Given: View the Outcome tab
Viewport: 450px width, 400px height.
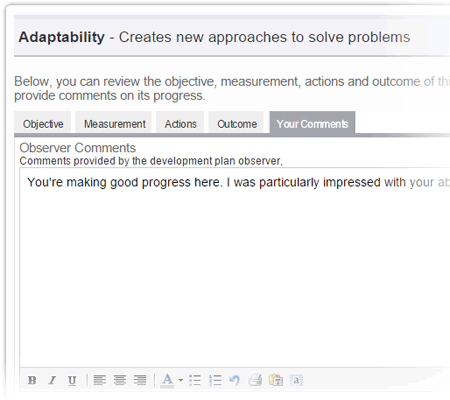Looking at the screenshot, I should point(236,123).
